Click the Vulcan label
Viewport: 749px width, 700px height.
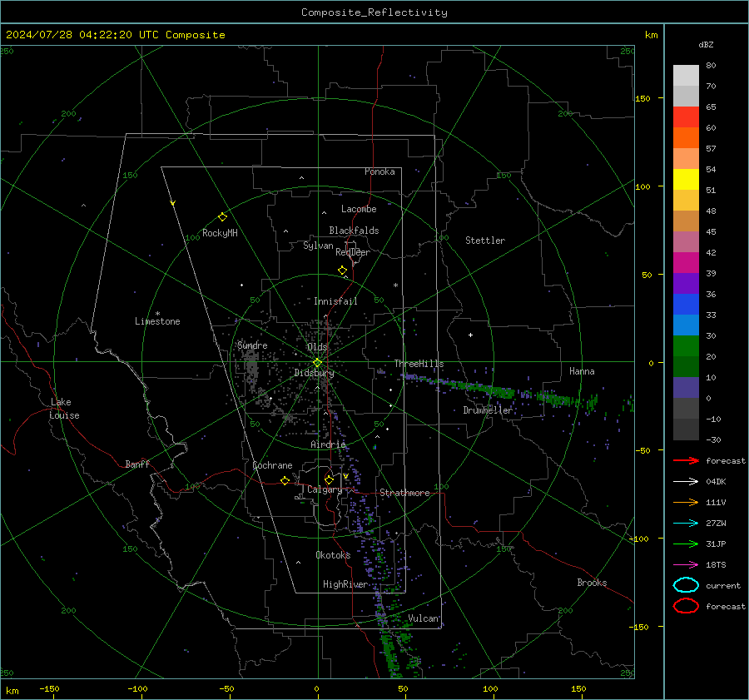point(424,618)
